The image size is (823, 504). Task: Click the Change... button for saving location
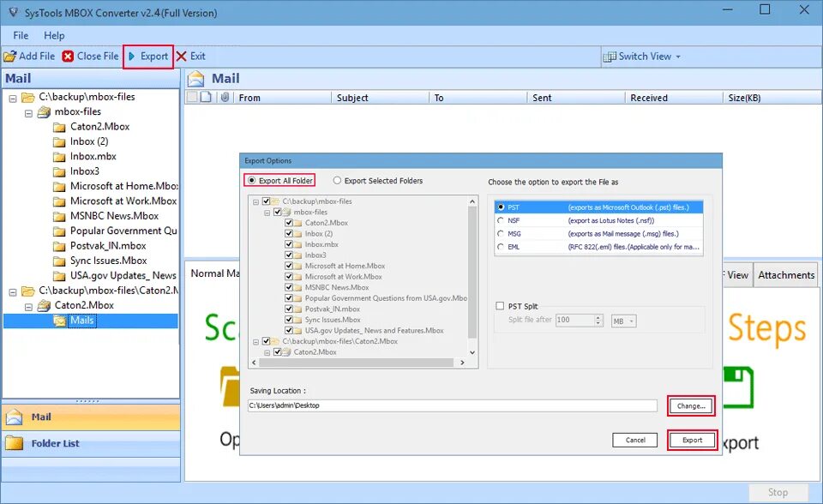[x=691, y=405]
